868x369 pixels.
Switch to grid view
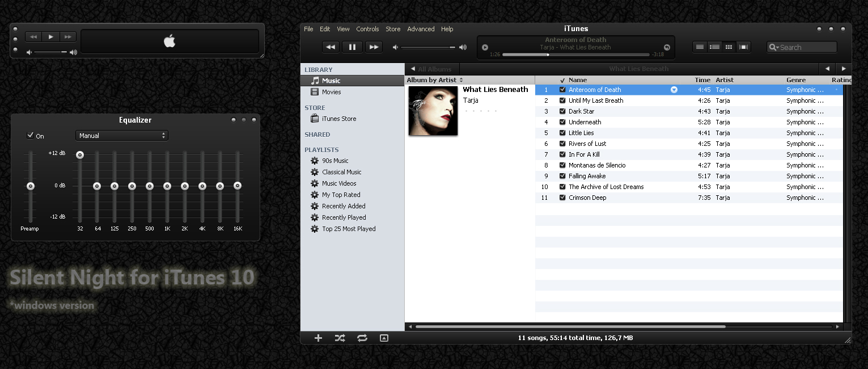pyautogui.click(x=729, y=47)
